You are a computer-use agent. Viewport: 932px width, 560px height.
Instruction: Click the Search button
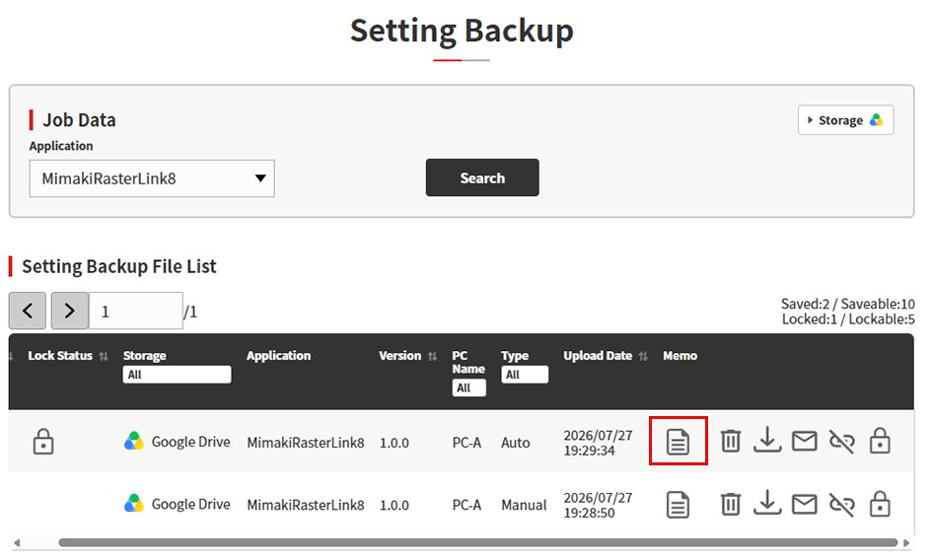[482, 177]
